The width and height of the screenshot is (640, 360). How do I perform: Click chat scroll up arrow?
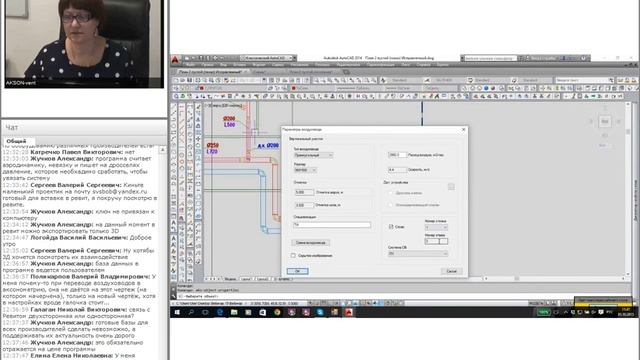click(162, 150)
